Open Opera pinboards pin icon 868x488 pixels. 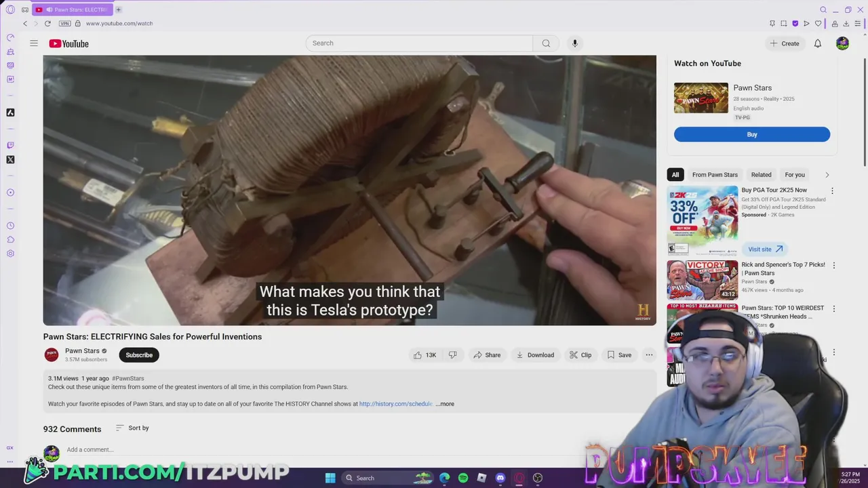pos(772,23)
